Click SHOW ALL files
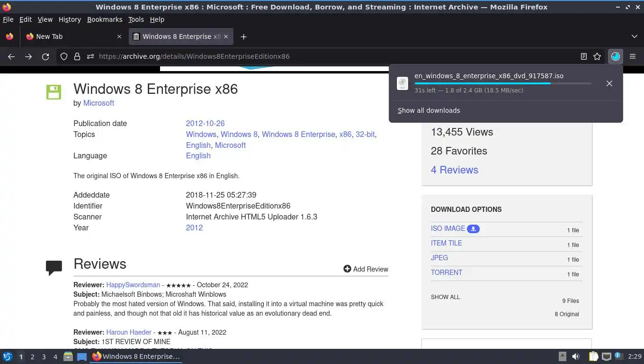Viewport: 644px width, 364px height. pyautogui.click(x=445, y=297)
